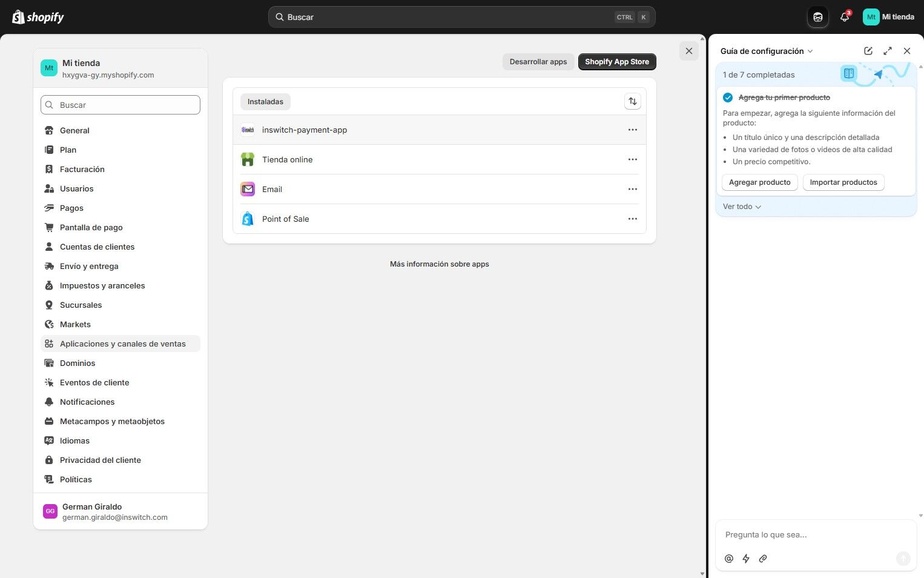Open Más información sobre apps link
This screenshot has height=578, width=924.
(x=440, y=264)
